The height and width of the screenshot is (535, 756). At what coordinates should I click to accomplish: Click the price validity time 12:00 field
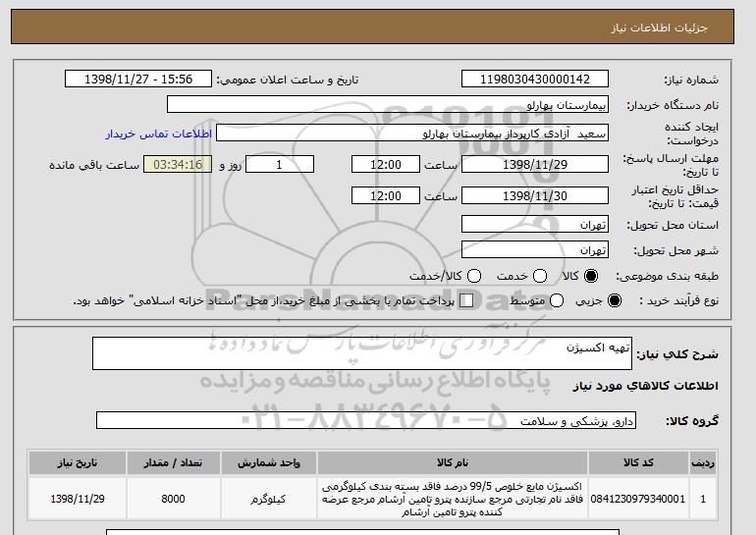(x=386, y=195)
